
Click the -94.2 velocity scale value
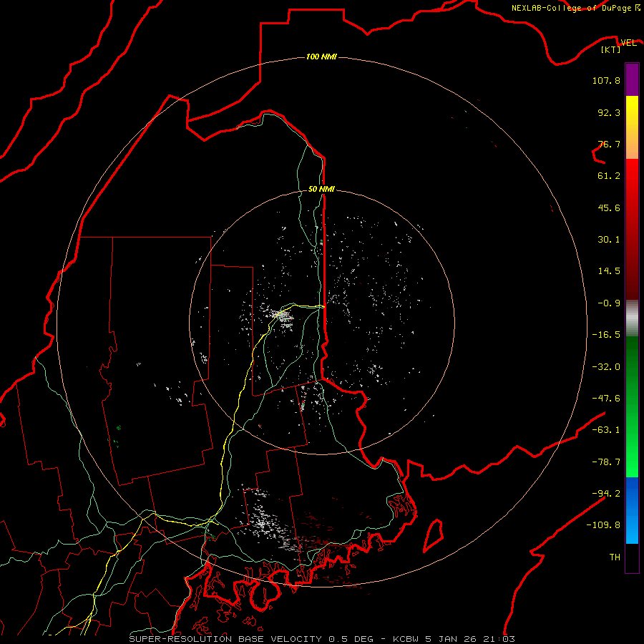coord(606,493)
